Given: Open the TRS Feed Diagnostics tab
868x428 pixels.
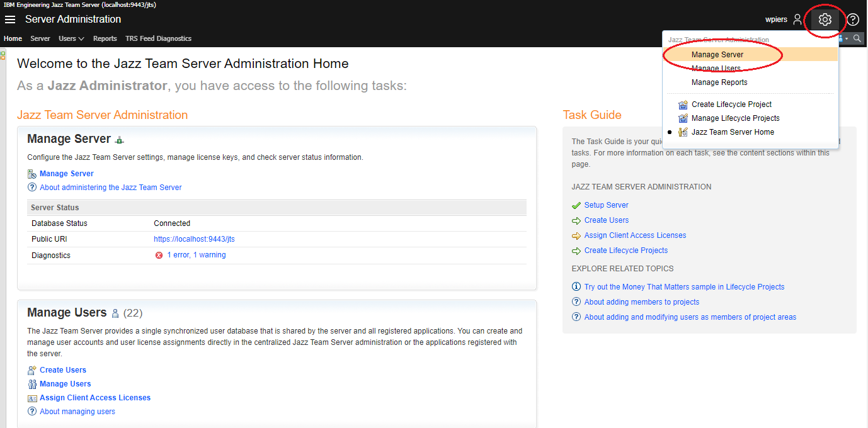Looking at the screenshot, I should tap(159, 38).
